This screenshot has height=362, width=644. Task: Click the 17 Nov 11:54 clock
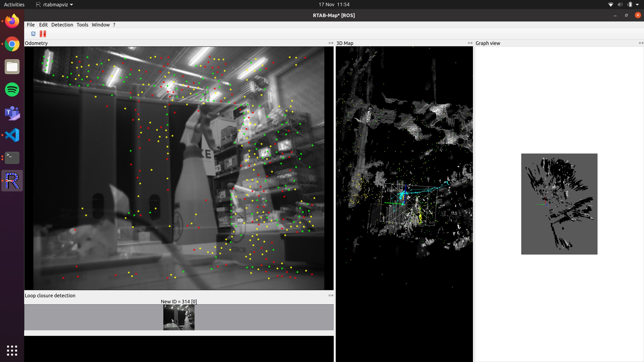click(334, 5)
